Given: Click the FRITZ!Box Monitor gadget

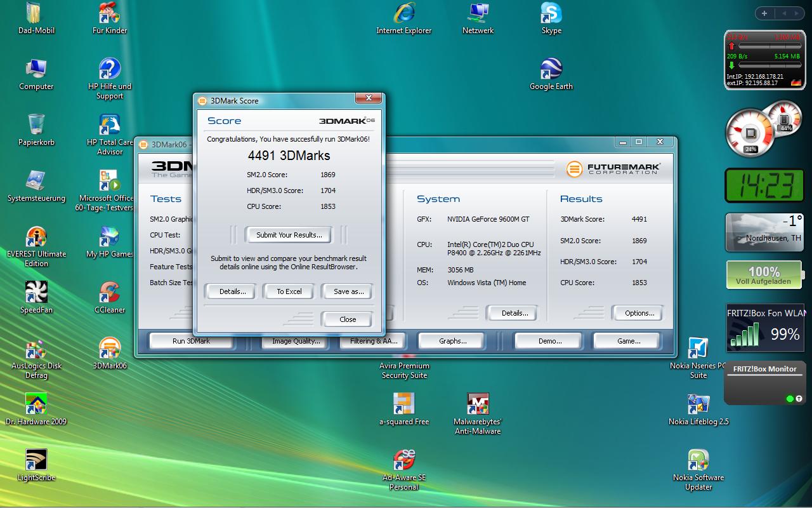Looking at the screenshot, I should coord(765,383).
